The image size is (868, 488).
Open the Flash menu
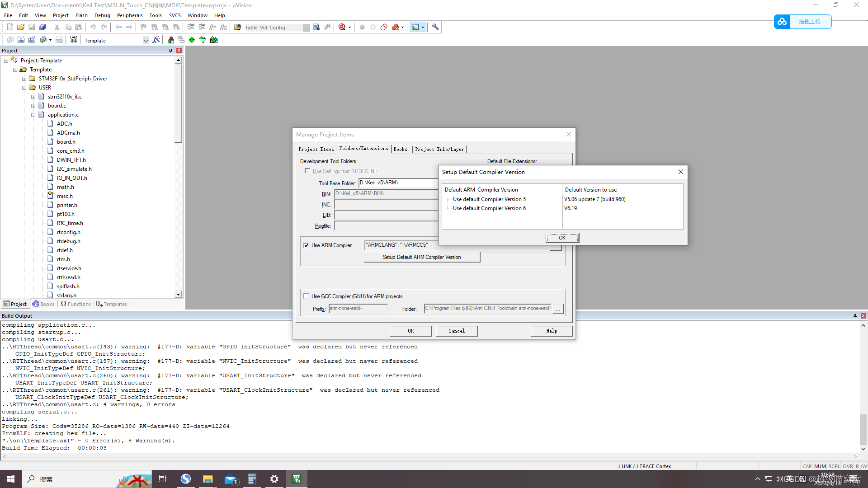tap(81, 15)
